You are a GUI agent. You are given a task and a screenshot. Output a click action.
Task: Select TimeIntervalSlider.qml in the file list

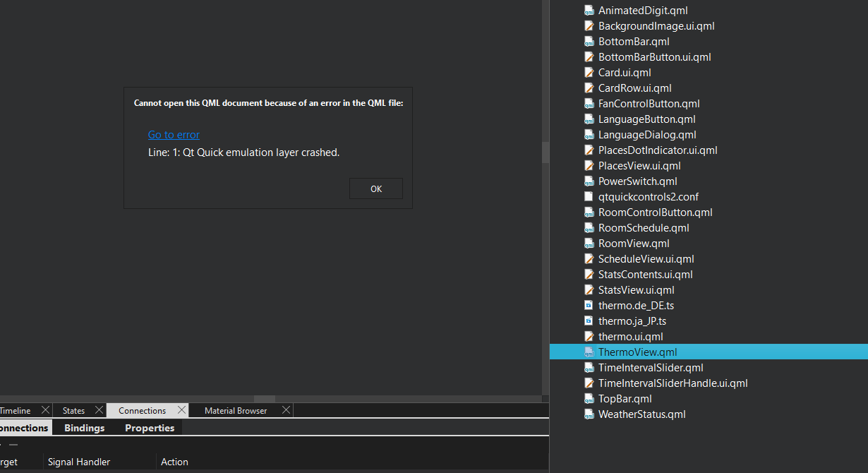(x=650, y=368)
